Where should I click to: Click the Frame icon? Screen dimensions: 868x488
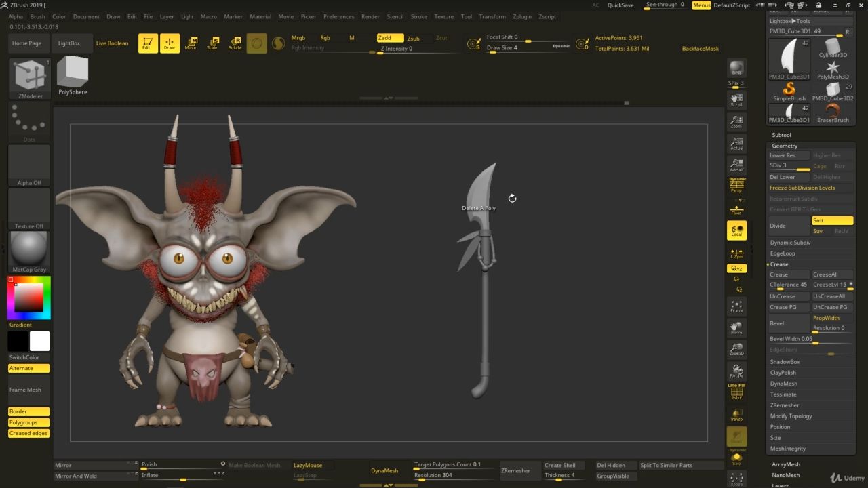click(736, 306)
